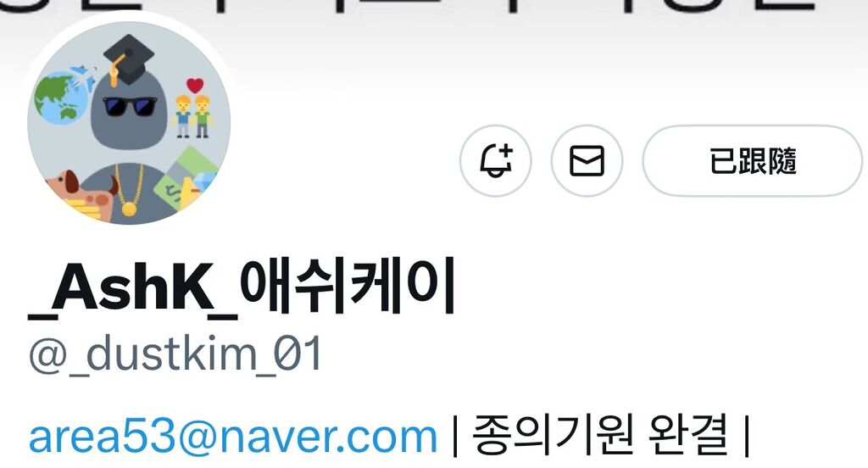Click the dog emoji in the avatar
Screen dimensions: 868x468
tap(83, 190)
